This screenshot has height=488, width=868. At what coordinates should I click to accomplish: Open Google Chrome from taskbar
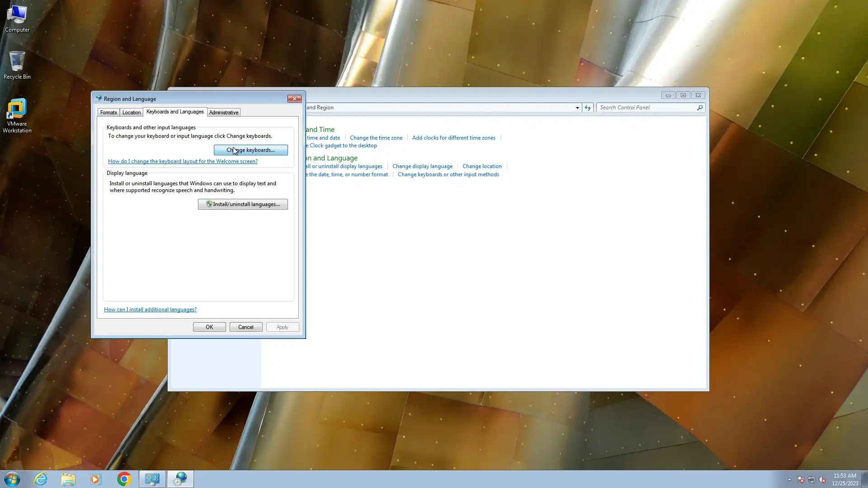click(124, 479)
